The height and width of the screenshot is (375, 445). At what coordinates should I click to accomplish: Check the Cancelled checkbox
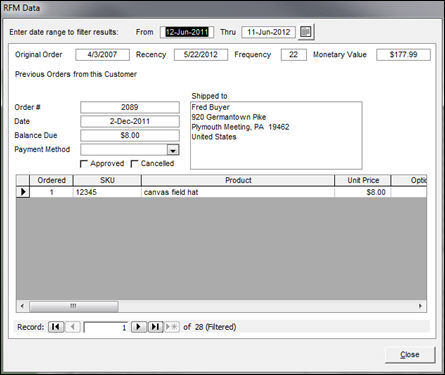point(134,164)
